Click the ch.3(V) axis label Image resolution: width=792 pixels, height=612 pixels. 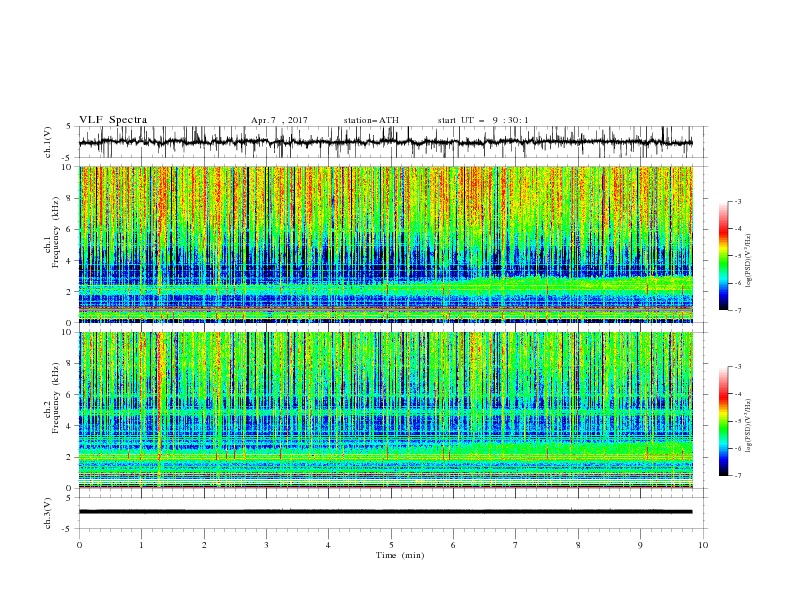click(x=48, y=513)
